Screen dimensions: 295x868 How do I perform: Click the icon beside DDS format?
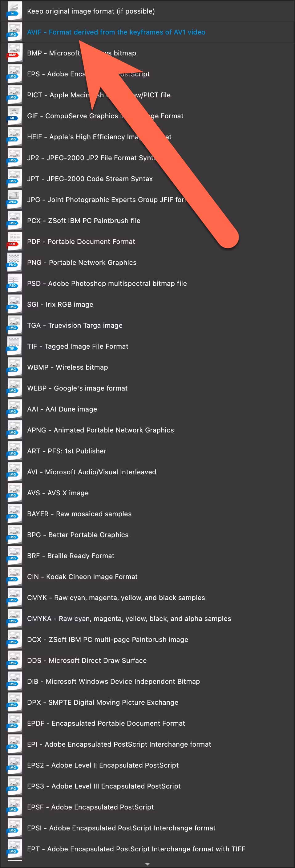tap(14, 660)
